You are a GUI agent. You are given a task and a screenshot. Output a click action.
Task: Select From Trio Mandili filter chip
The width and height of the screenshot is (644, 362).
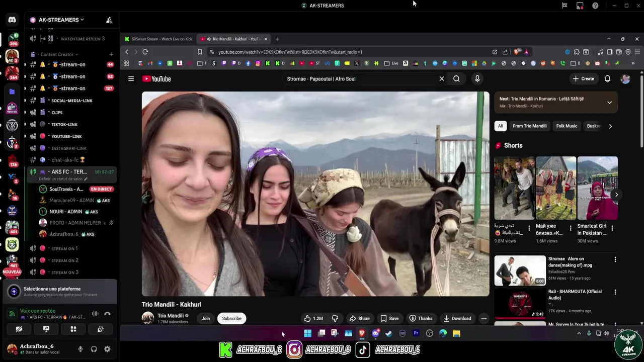coord(529,126)
